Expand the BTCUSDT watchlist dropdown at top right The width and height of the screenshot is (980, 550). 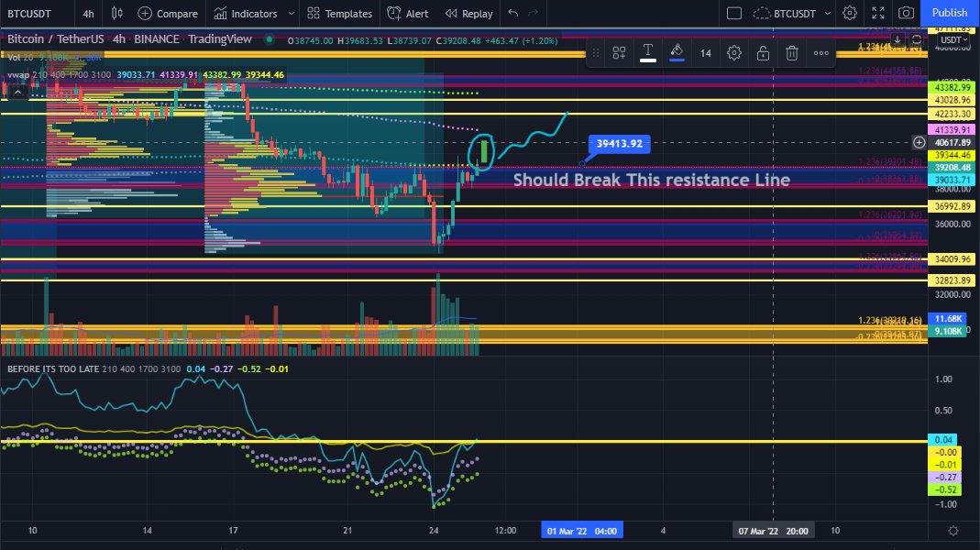tap(826, 13)
